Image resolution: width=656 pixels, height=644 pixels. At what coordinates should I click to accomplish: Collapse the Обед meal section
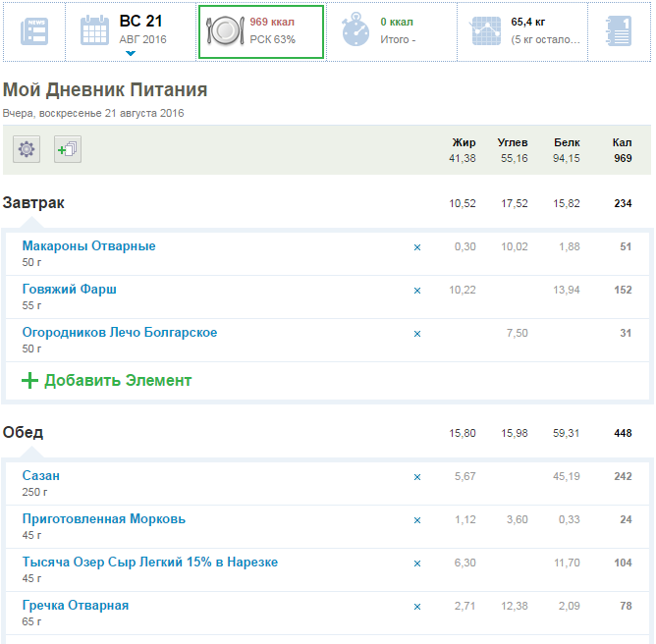(24, 433)
